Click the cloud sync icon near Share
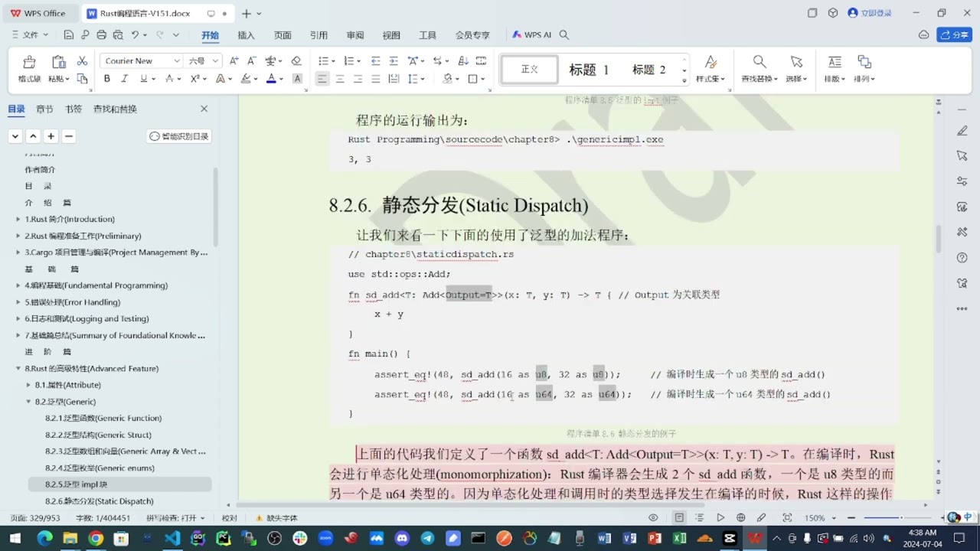 pyautogui.click(x=923, y=35)
